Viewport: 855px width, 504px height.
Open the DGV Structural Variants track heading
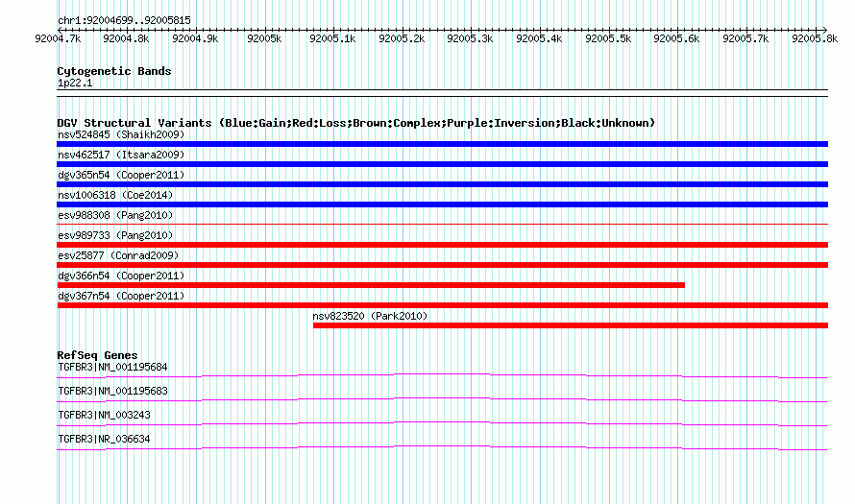(356, 123)
